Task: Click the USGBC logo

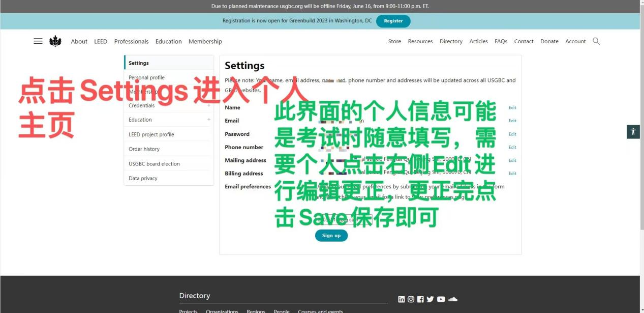Action: point(55,41)
